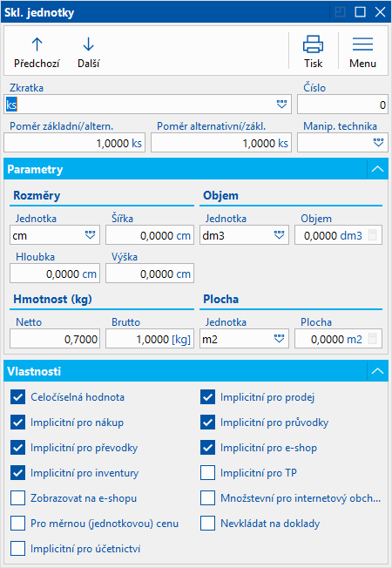Open Objem Jednotka dm3 dropdown
Image resolution: width=392 pixels, height=568 pixels.
pyautogui.click(x=279, y=235)
